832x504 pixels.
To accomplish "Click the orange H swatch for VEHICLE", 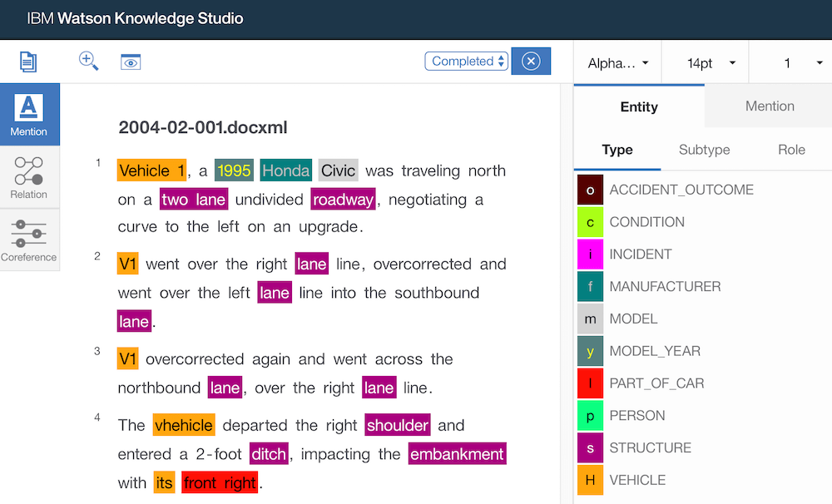I will click(x=590, y=480).
